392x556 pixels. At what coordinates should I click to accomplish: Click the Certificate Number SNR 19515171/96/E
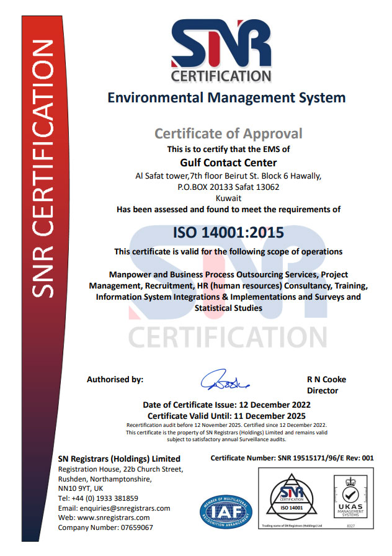tap(292, 458)
